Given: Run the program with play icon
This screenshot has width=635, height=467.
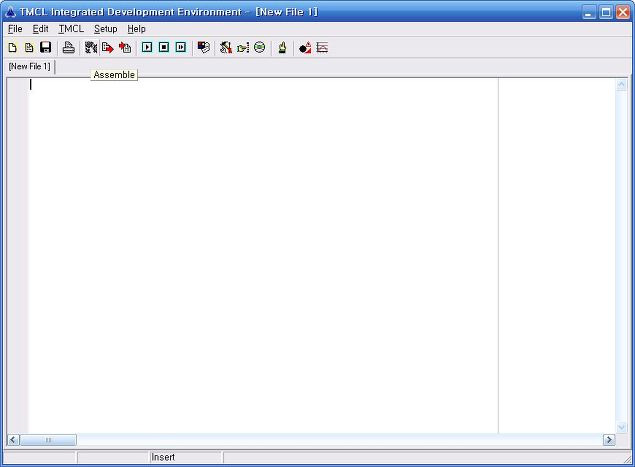Looking at the screenshot, I should tap(147, 47).
